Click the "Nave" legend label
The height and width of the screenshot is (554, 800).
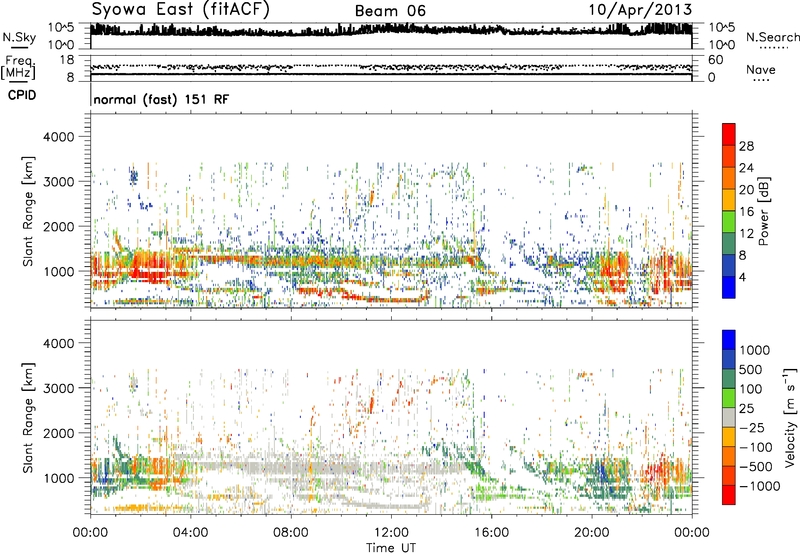click(x=761, y=70)
